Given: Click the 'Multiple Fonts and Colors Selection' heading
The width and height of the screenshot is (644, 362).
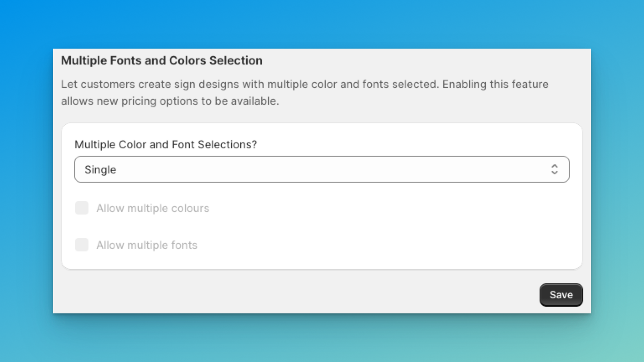Looking at the screenshot, I should 161,60.
